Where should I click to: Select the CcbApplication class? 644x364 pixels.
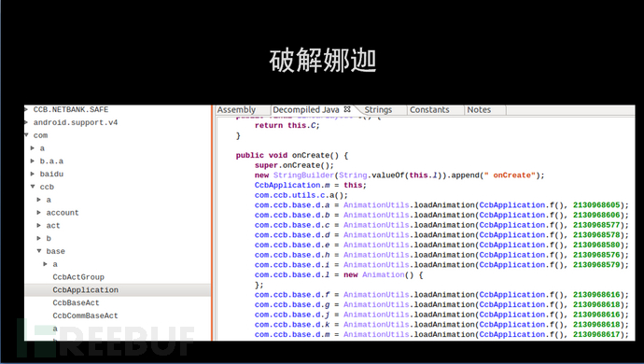[86, 289]
